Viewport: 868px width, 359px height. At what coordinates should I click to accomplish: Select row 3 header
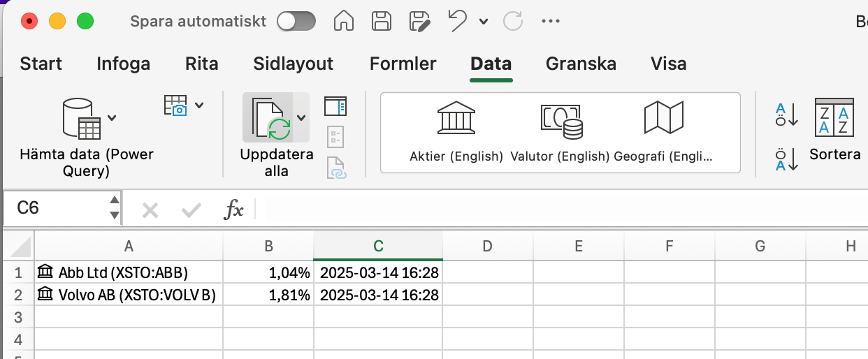coord(19,317)
